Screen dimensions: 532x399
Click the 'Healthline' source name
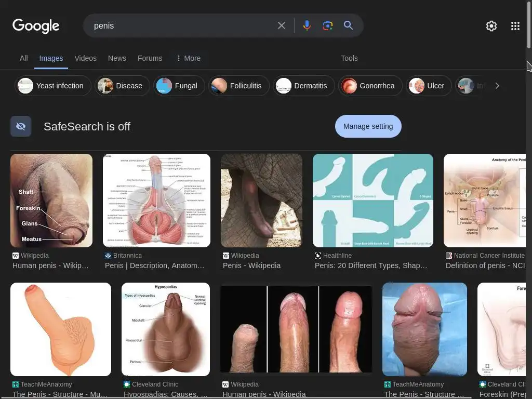pos(337,256)
